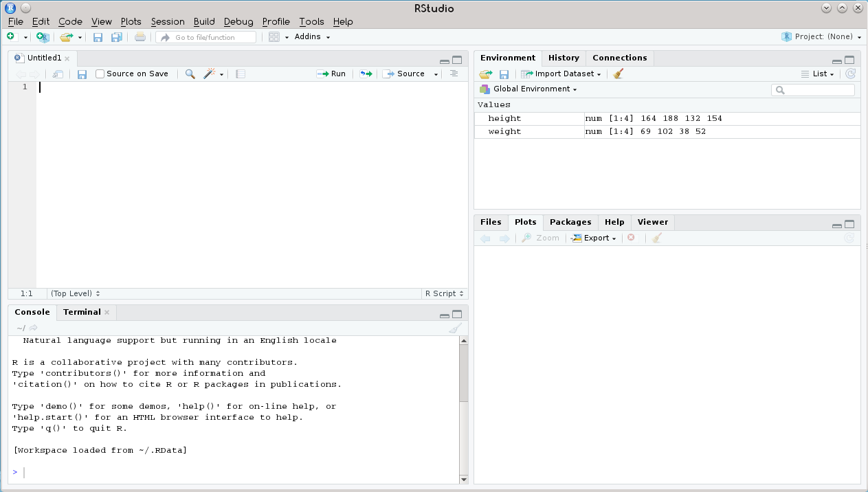Switch to the History tab
The image size is (868, 492).
tap(564, 58)
